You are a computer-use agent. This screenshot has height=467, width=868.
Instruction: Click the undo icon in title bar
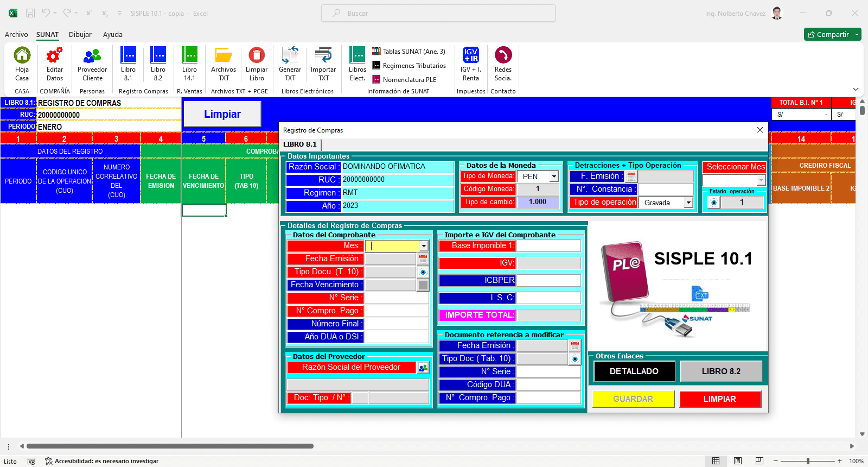pyautogui.click(x=46, y=13)
